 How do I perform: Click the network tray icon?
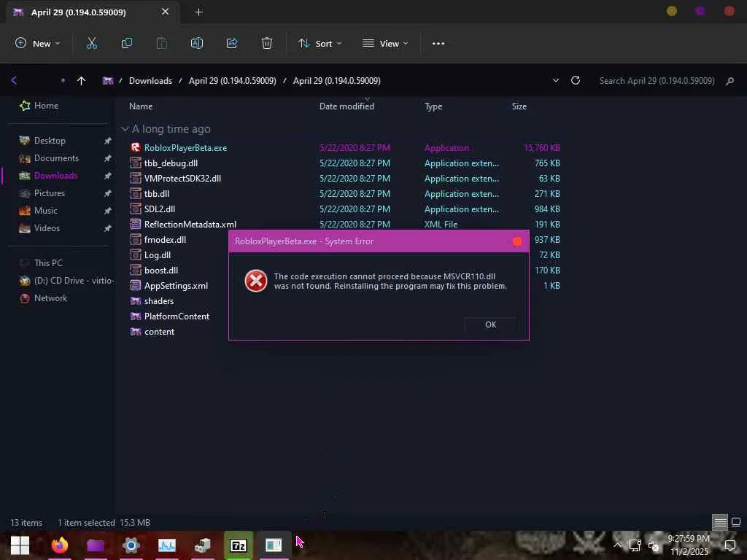pyautogui.click(x=635, y=545)
